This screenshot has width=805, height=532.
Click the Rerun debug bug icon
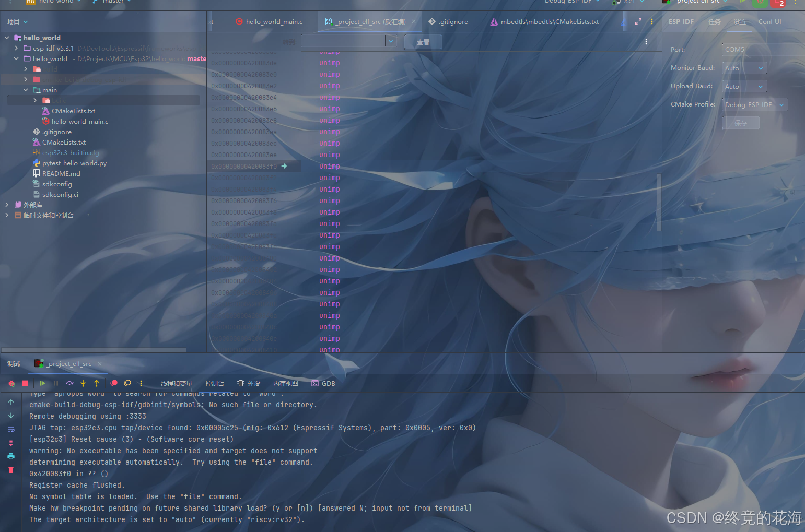[11, 383]
